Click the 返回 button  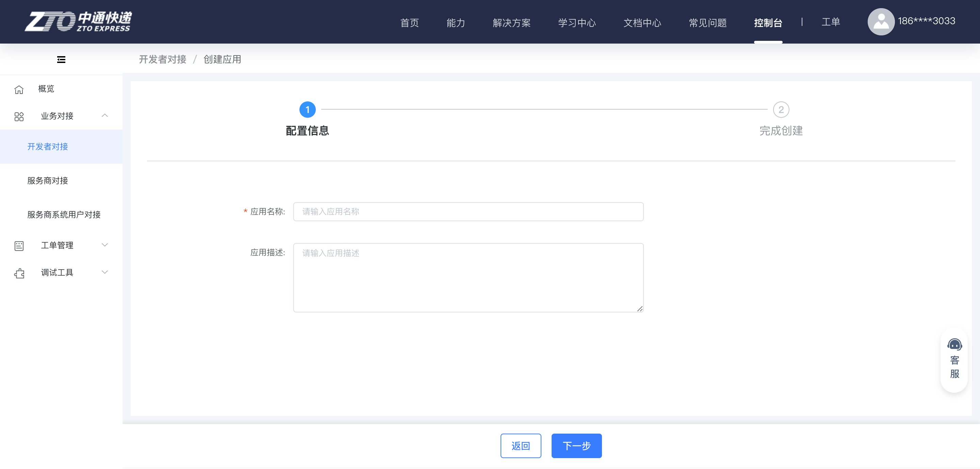521,446
